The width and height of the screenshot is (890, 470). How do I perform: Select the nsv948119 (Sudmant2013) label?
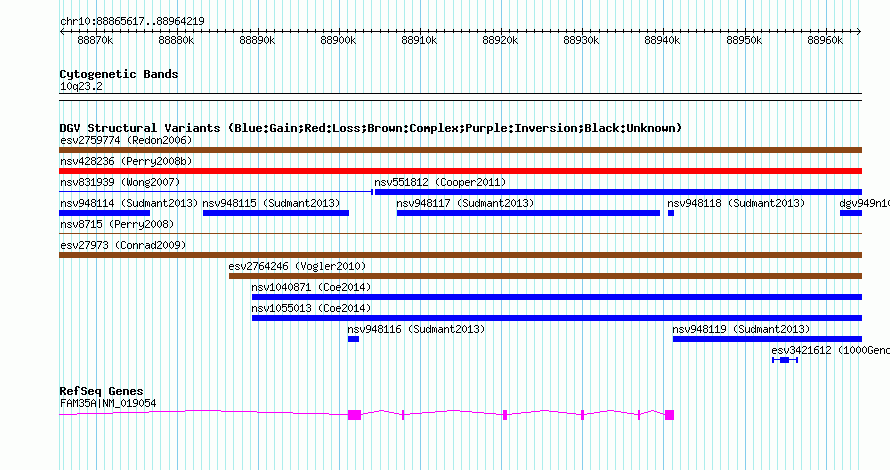pyautogui.click(x=741, y=329)
